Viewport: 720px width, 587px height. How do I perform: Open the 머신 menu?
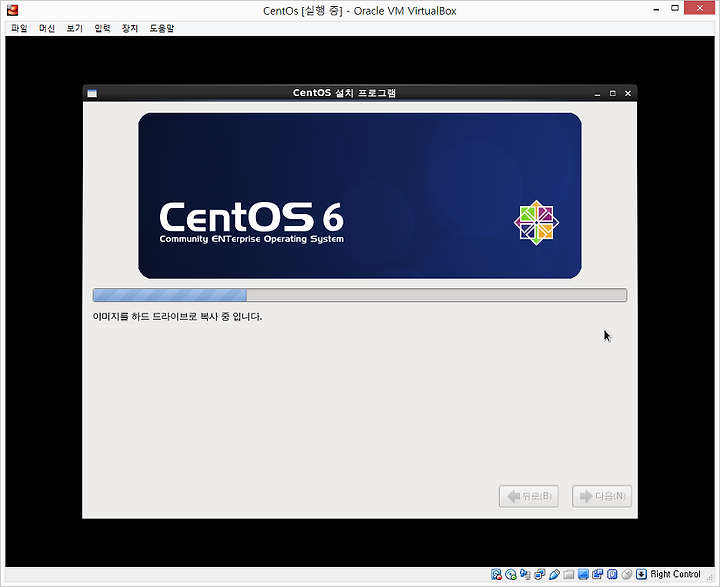point(47,28)
